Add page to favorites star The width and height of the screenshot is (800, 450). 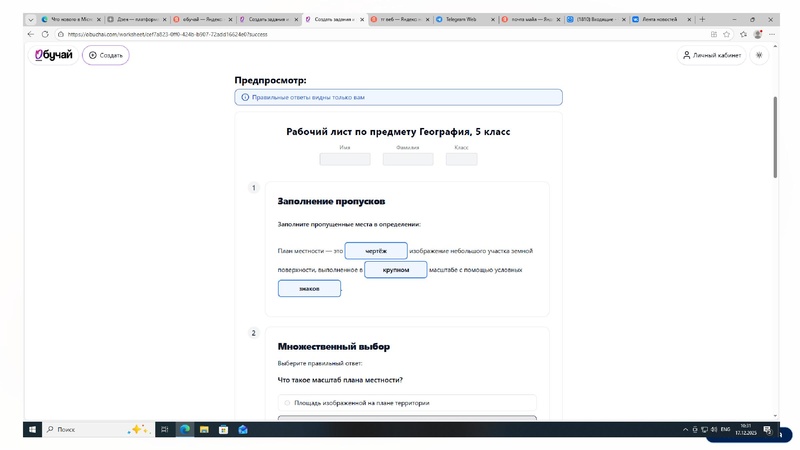tap(727, 34)
